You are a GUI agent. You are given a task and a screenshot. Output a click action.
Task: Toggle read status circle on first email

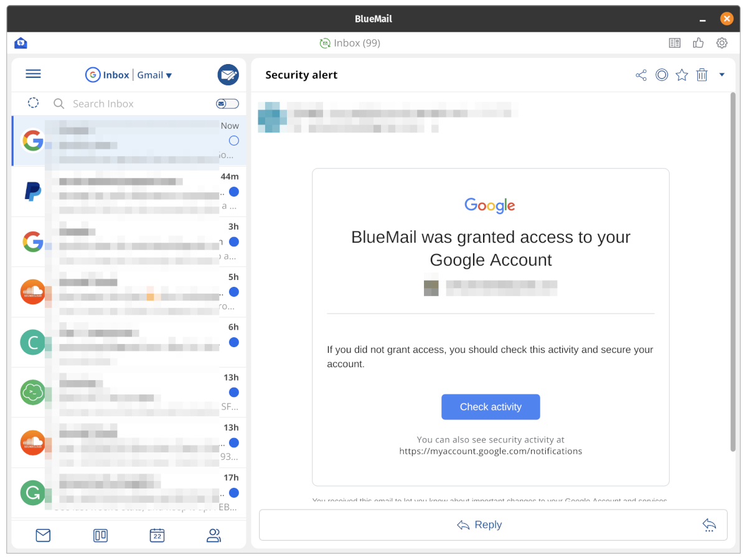[x=234, y=141]
